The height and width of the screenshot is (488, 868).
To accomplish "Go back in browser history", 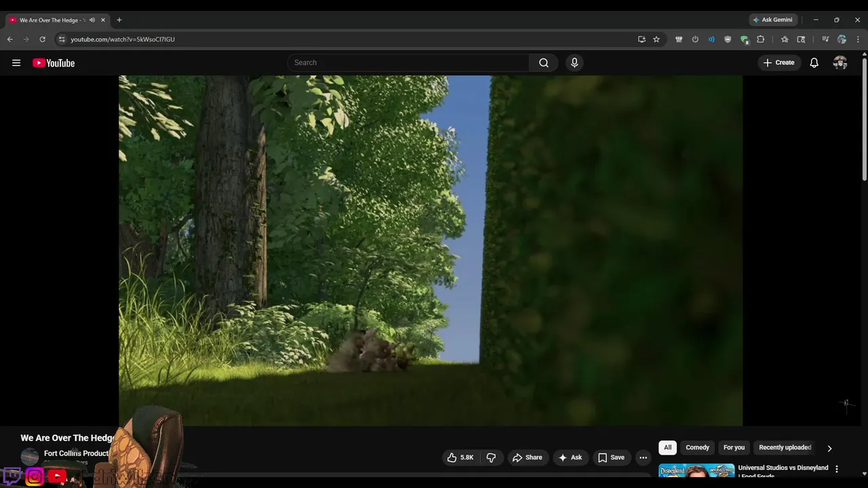I will tap(10, 39).
